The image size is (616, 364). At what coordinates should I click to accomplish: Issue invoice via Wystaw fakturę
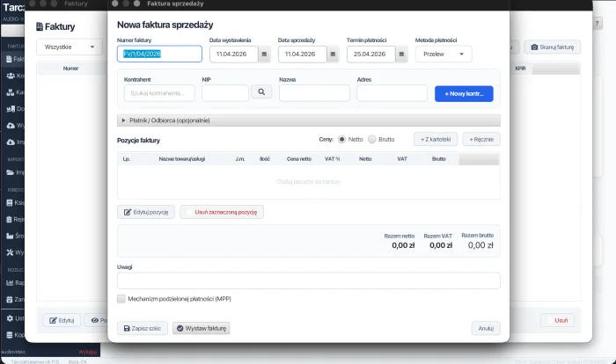click(x=201, y=328)
